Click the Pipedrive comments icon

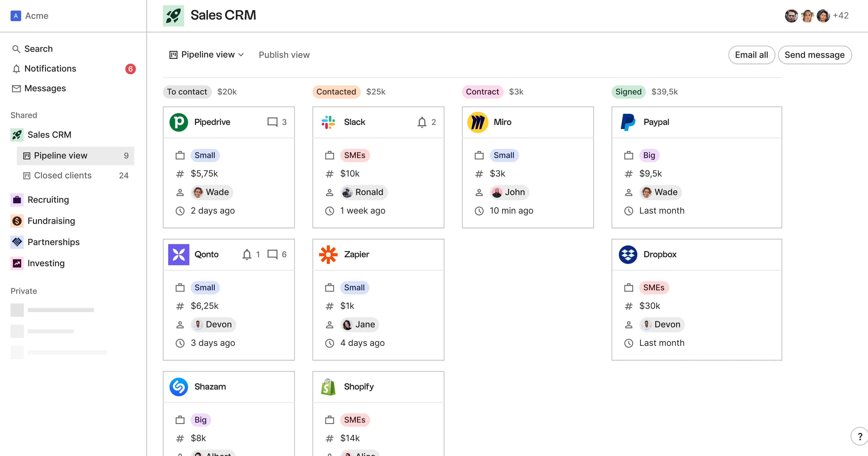pos(272,122)
